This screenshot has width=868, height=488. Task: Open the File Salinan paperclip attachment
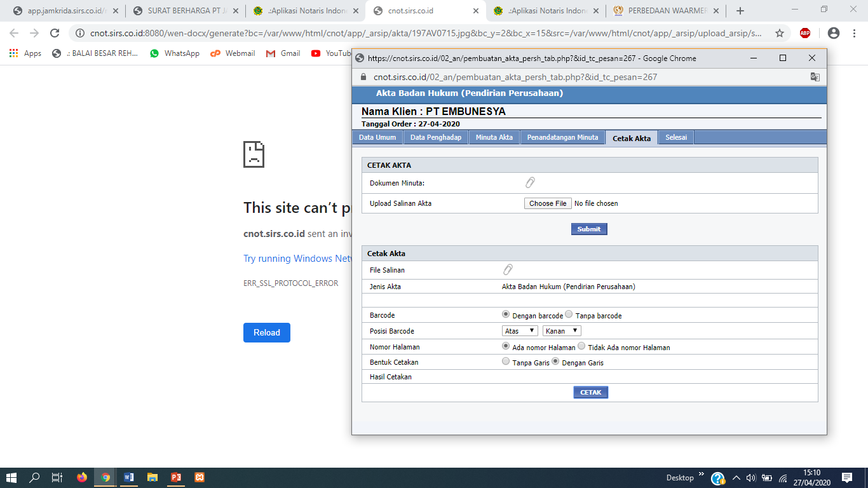pos(508,270)
